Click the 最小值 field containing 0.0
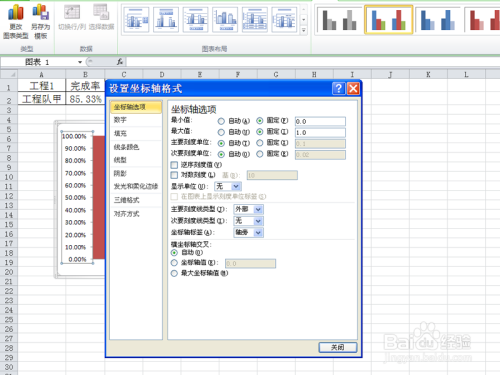 pyautogui.click(x=320, y=122)
